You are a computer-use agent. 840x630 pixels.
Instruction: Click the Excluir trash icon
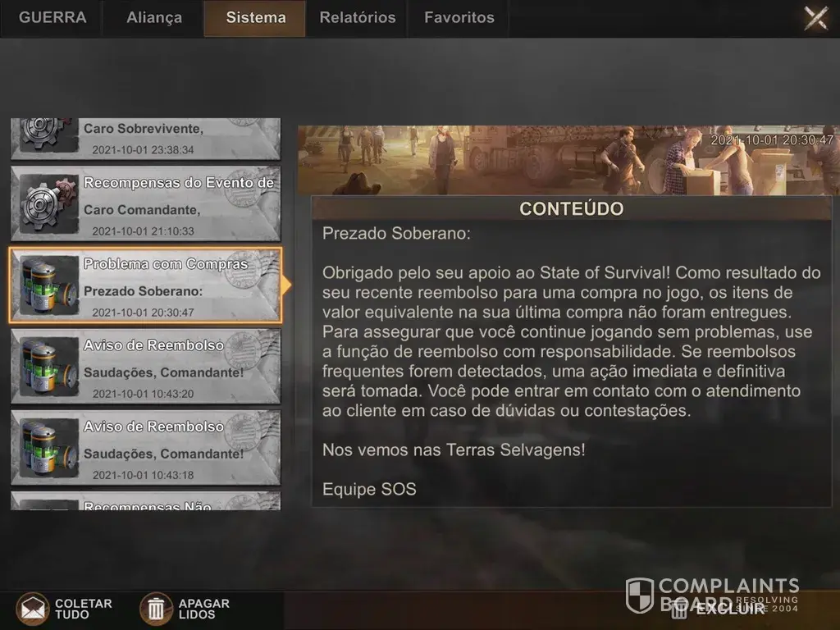pyautogui.click(x=679, y=608)
